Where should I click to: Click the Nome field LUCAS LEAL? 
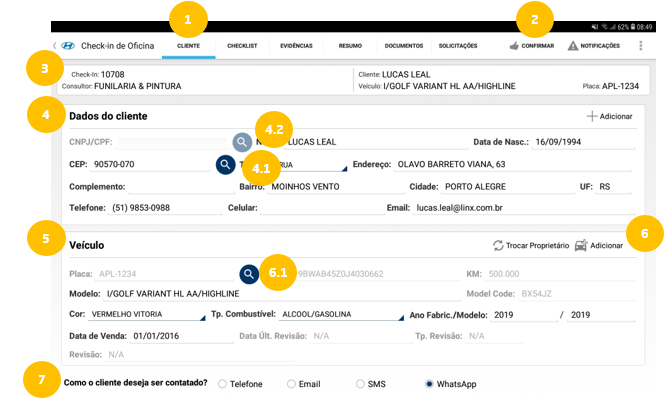pos(376,142)
